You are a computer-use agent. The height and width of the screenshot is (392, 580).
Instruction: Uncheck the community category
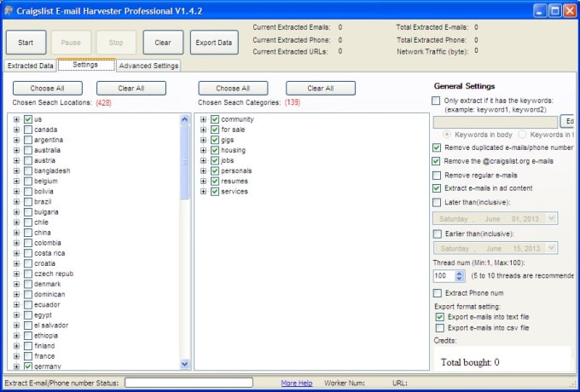tap(215, 119)
